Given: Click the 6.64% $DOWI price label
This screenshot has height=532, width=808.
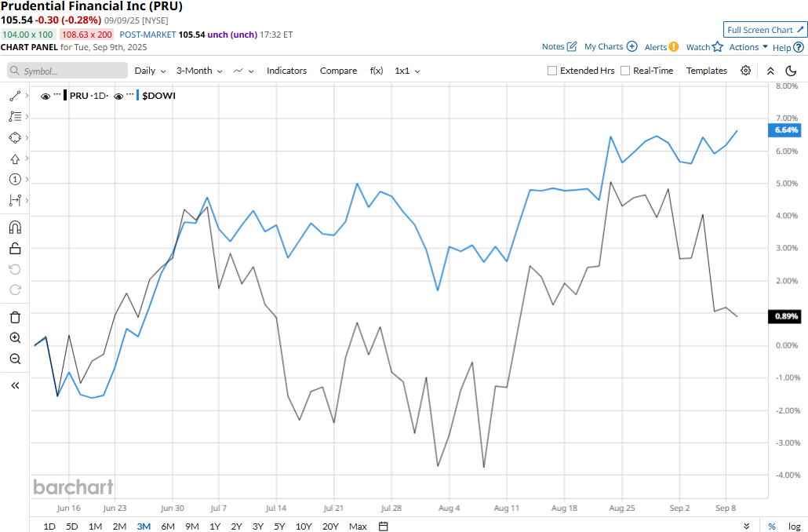Looking at the screenshot, I should (784, 130).
